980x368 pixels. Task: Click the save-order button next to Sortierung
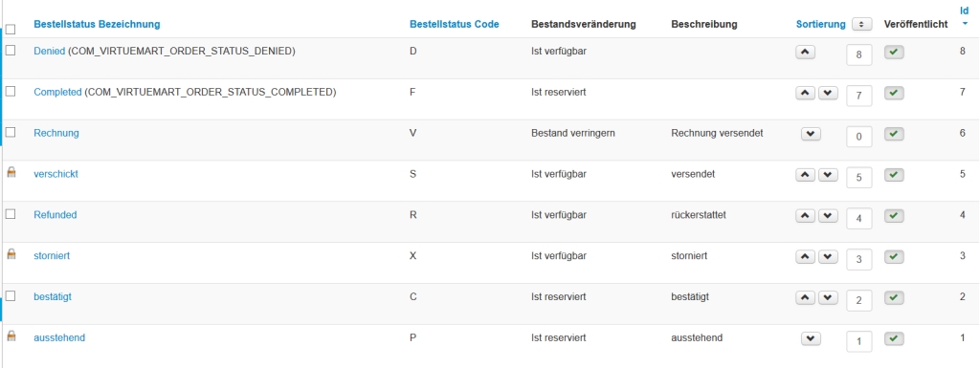[x=862, y=24]
